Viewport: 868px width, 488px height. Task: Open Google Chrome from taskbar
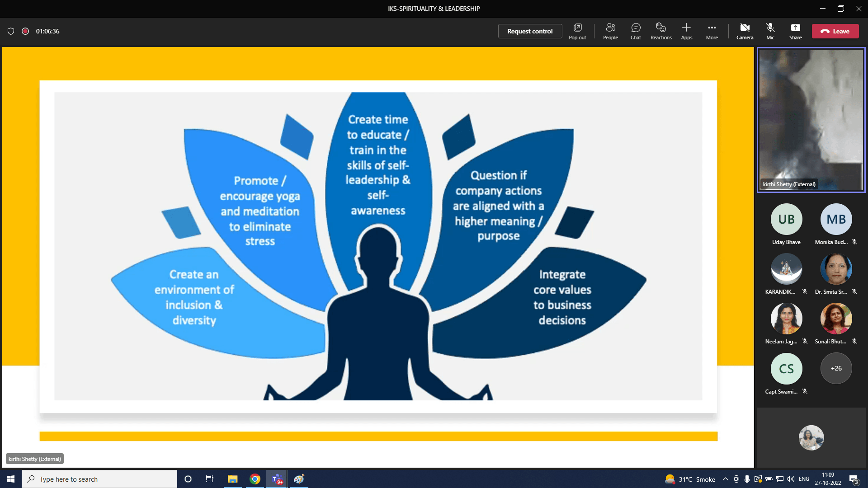point(255,479)
